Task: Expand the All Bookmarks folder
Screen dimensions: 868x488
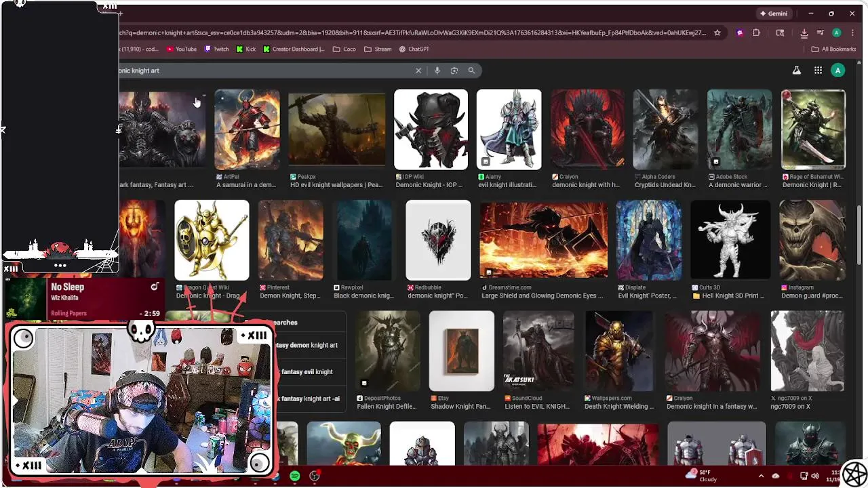Action: (833, 49)
